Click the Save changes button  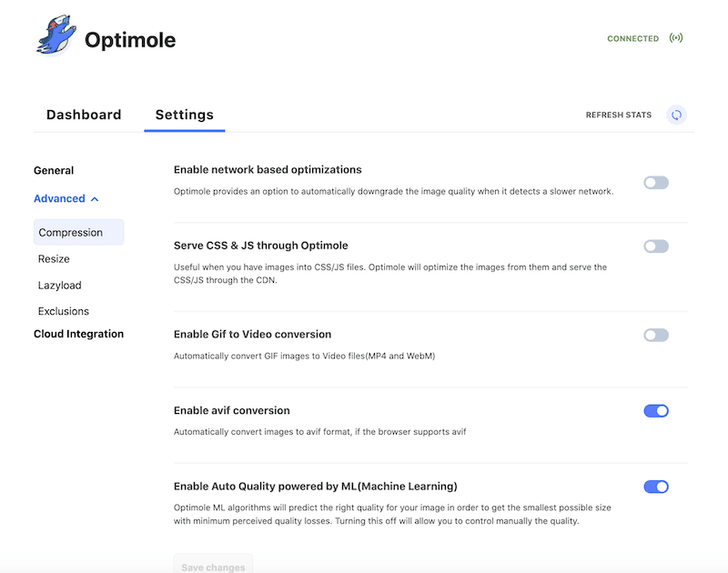(213, 564)
